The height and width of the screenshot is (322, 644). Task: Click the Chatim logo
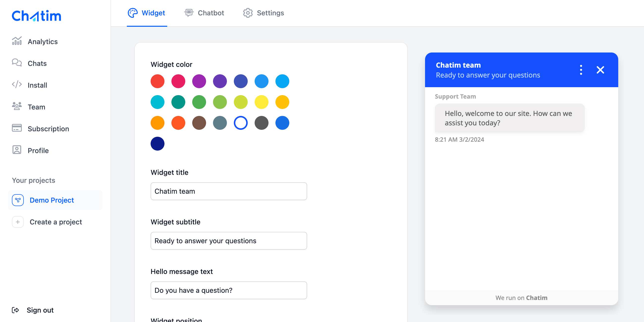36,16
